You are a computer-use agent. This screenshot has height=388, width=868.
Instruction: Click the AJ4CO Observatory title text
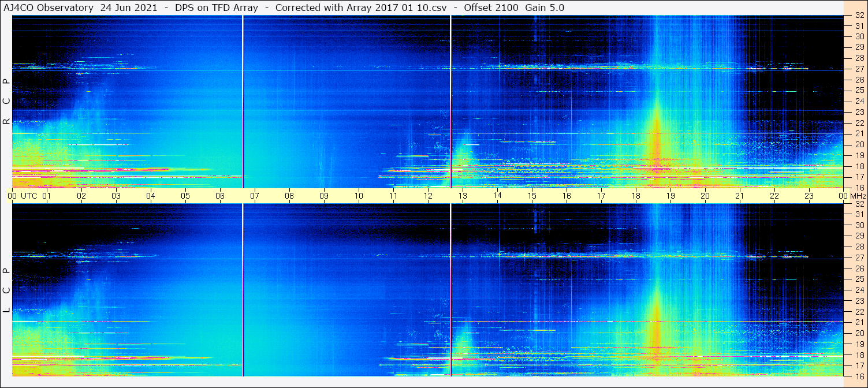click(x=48, y=8)
